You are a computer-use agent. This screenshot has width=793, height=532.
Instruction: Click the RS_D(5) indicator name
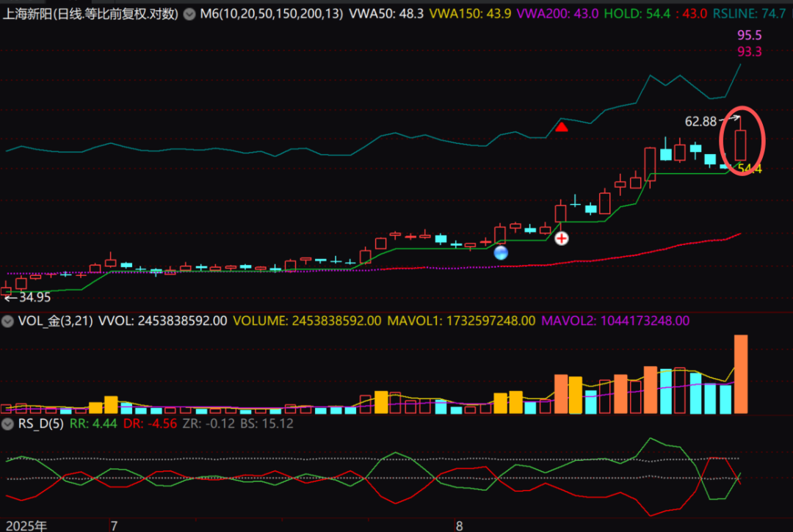(x=41, y=423)
